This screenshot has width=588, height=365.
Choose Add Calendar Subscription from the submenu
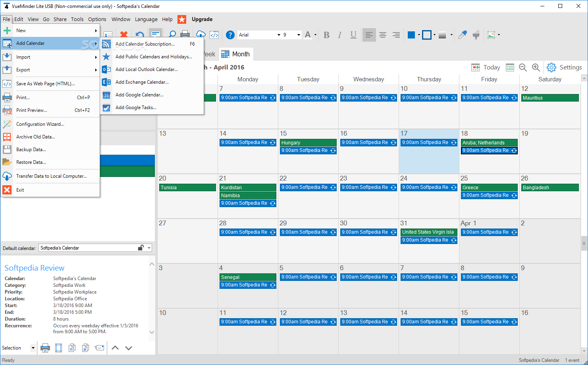152,44
